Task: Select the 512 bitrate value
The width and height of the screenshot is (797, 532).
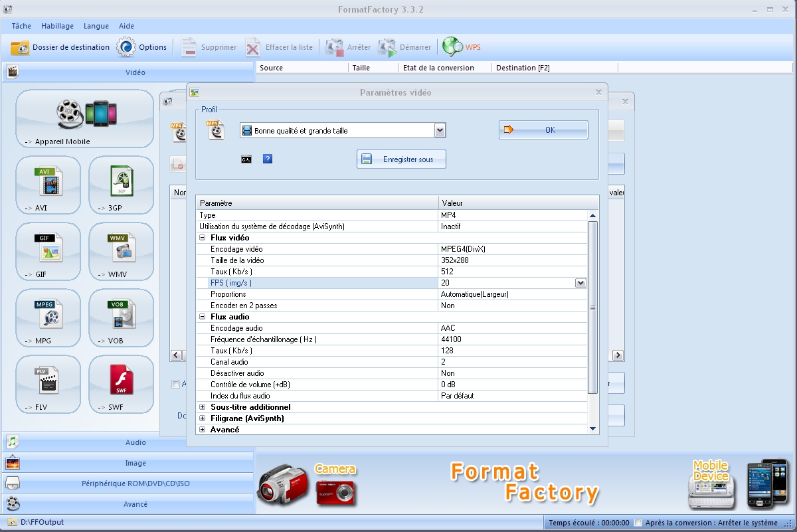Action: tap(447, 272)
